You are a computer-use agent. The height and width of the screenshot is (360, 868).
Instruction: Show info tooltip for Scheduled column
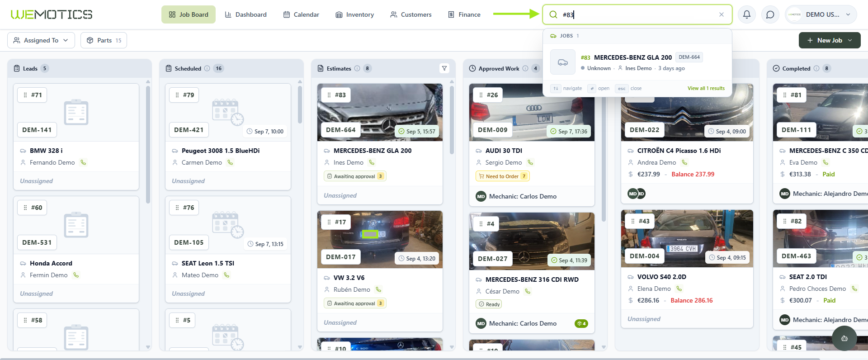pos(207,68)
